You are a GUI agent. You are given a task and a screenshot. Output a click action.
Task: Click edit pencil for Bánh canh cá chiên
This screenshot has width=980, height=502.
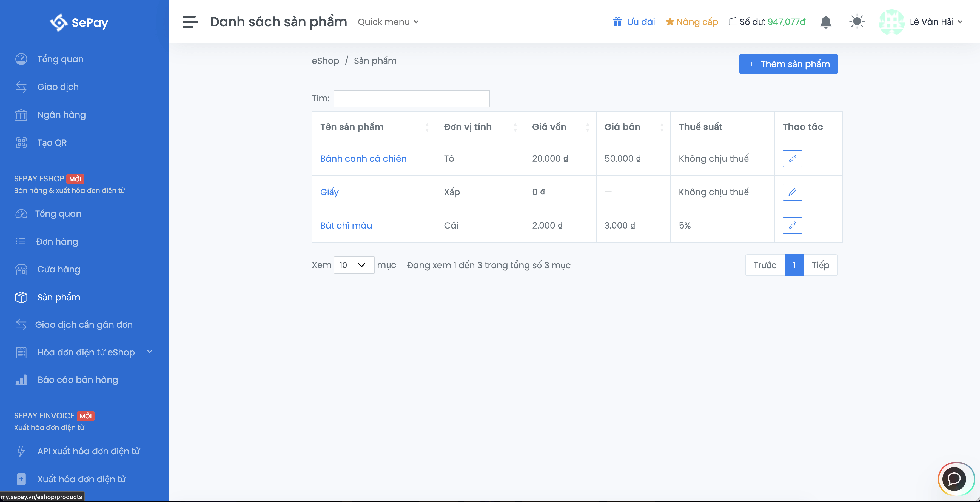pos(792,159)
